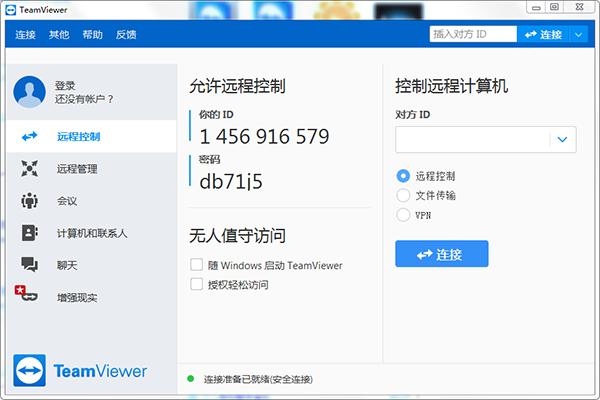The image size is (600, 400).
Task: Click the remote management icon
Action: [29, 168]
